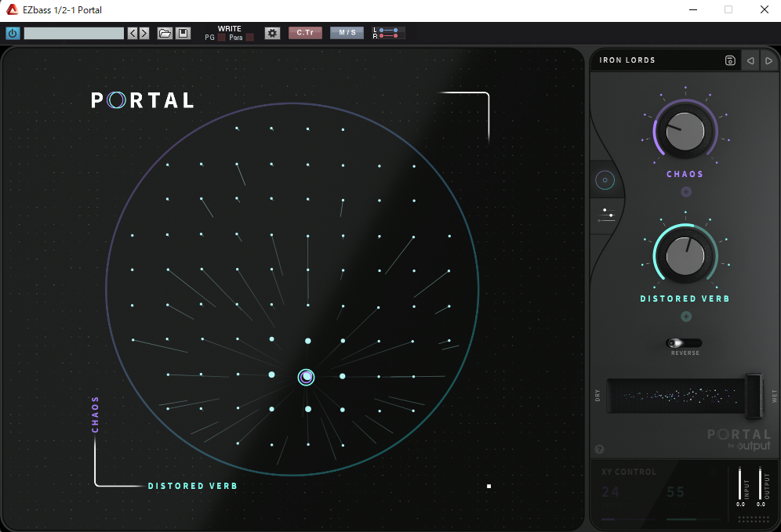
Task: Click the OUTPUT level meter
Action: coord(761,483)
